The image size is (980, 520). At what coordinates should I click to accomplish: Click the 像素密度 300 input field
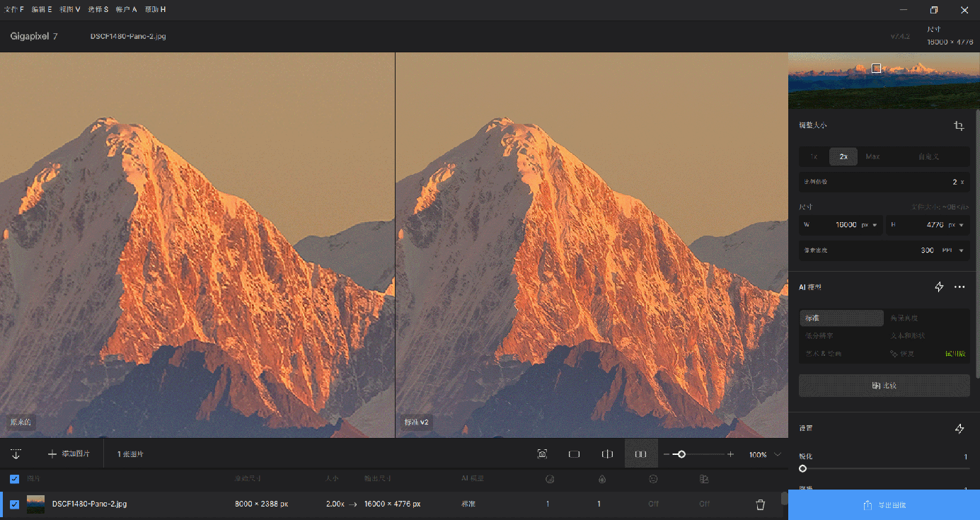(884, 250)
